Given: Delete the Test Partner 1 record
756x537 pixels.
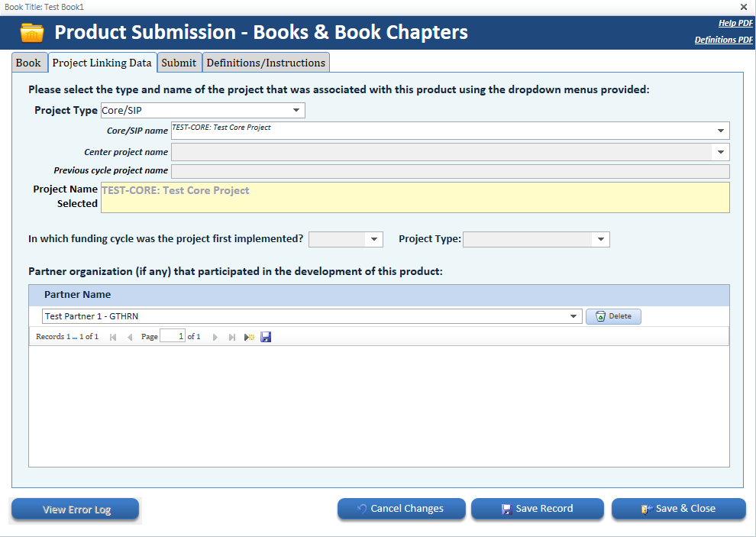Looking at the screenshot, I should pos(613,316).
